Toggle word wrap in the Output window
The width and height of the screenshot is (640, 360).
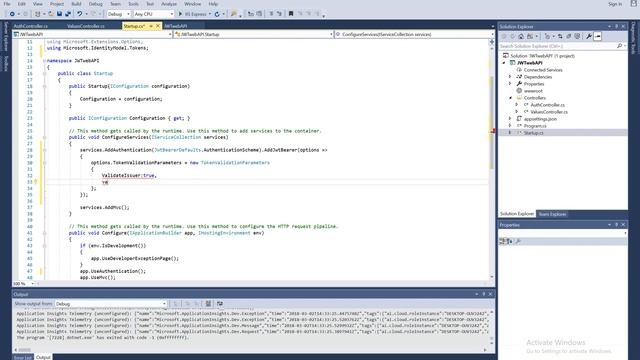tap(220, 304)
